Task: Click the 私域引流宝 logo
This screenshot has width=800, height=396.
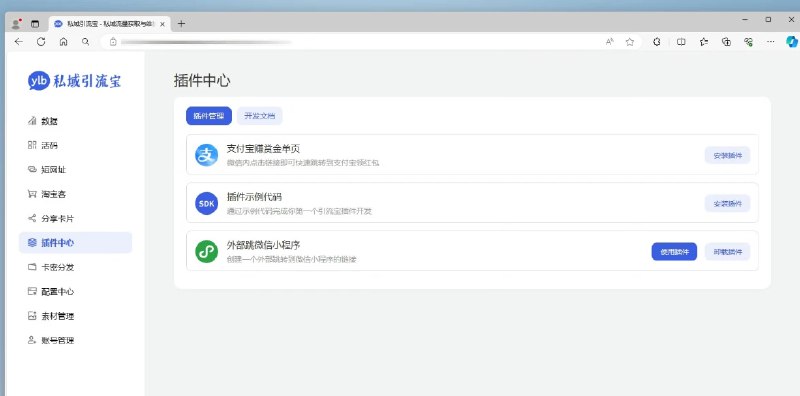Action: [x=74, y=81]
